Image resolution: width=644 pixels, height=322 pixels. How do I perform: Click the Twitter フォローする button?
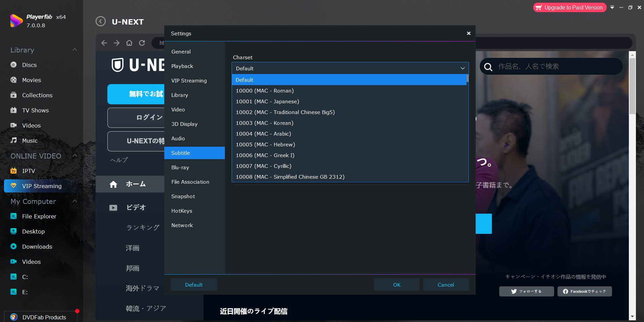[x=527, y=291]
